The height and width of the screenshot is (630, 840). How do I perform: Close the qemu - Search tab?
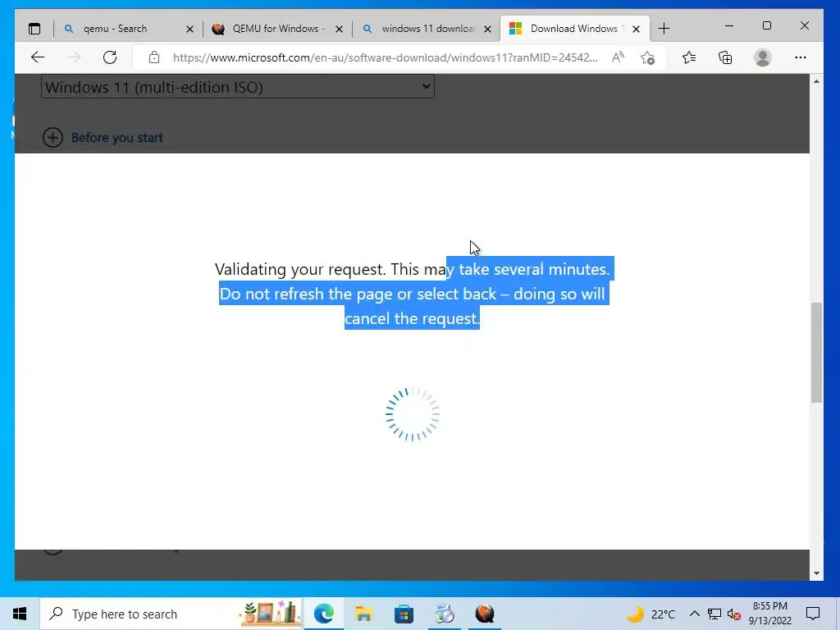point(189,29)
